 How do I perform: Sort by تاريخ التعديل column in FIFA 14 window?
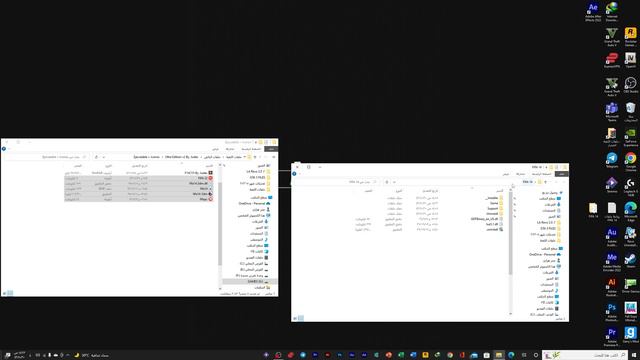click(430, 191)
